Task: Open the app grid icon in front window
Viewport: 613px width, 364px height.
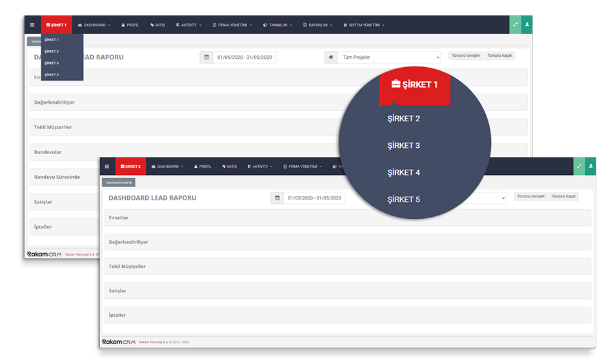Action: 107,167
